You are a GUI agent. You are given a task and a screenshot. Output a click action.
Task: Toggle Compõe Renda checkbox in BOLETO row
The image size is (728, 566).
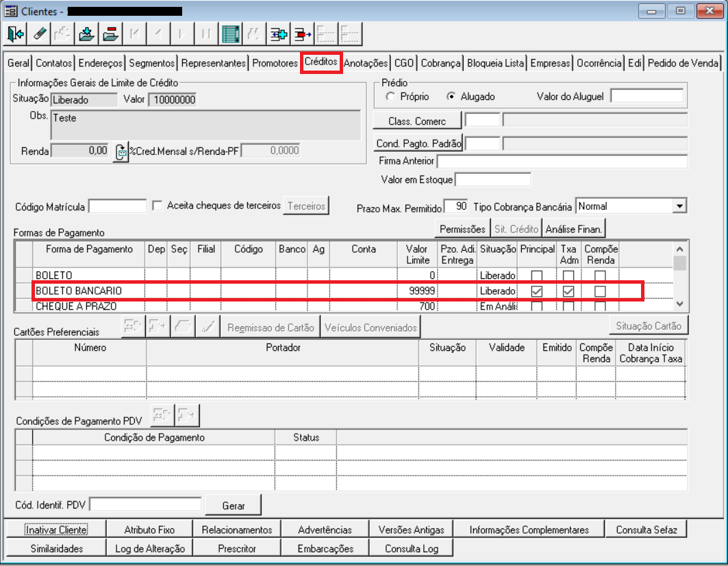(x=601, y=275)
